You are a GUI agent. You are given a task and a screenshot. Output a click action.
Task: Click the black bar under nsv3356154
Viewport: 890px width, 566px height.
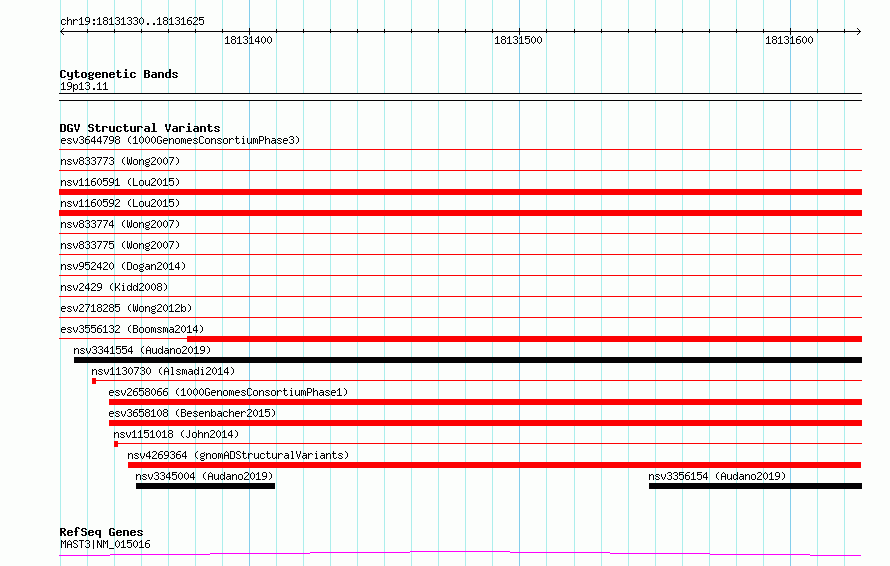coord(755,486)
